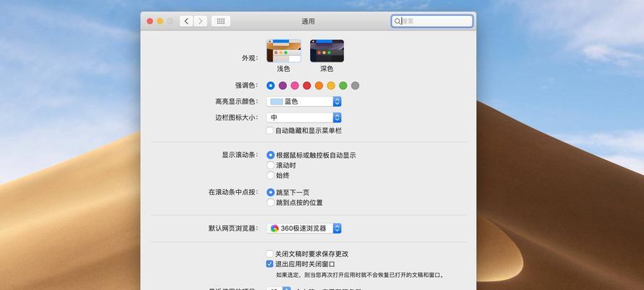This screenshot has height=290, width=644.
Task: Click the 外观 label
Action: tap(250, 58)
